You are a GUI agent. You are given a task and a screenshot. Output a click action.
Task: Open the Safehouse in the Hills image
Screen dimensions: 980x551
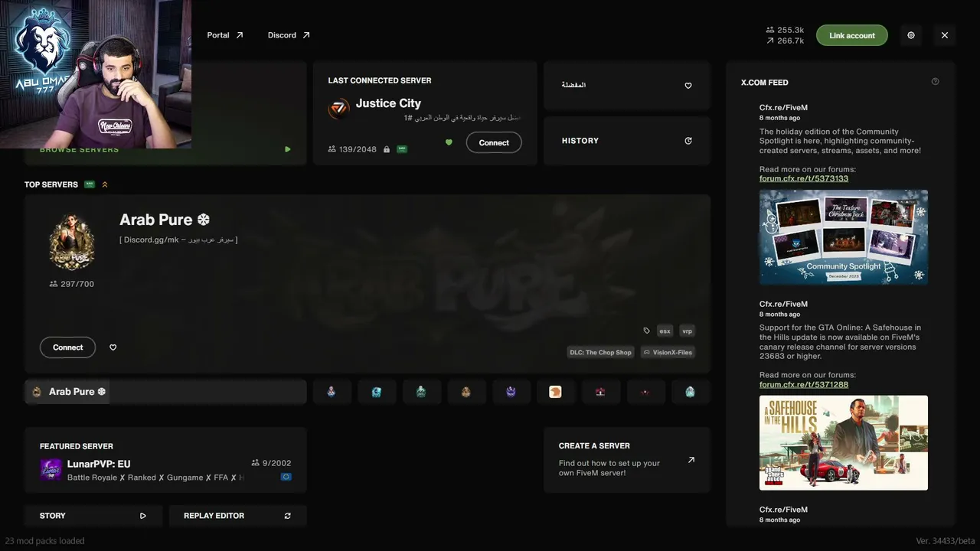coord(844,442)
